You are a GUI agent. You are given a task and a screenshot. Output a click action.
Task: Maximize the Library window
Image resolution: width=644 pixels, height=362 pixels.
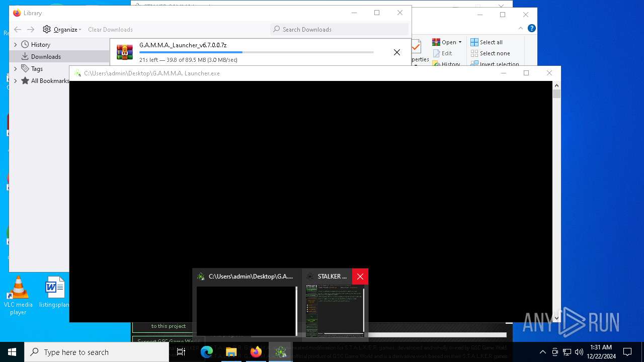[377, 13]
